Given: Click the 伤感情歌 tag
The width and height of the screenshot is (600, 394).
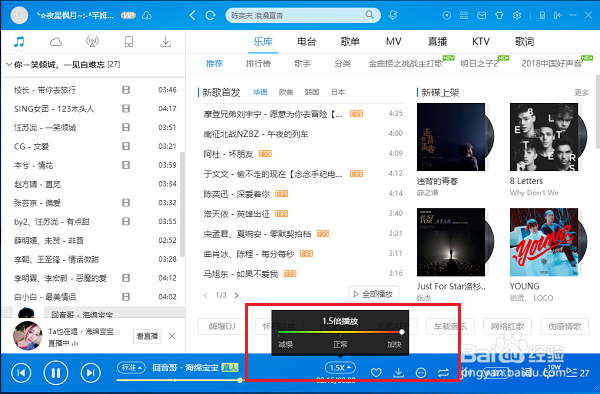Looking at the screenshot, I should click(564, 326).
